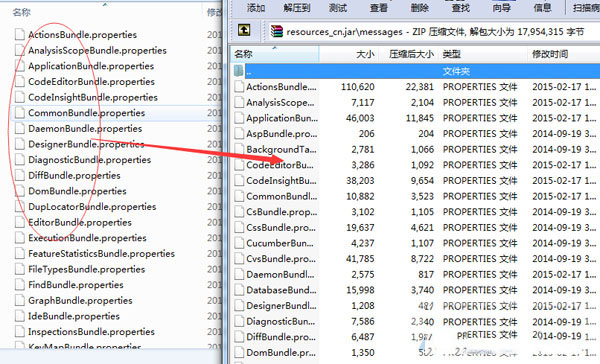Select ExecutionBundle.properties in Explorer window
This screenshot has width=600, height=364.
pyautogui.click(x=87, y=238)
